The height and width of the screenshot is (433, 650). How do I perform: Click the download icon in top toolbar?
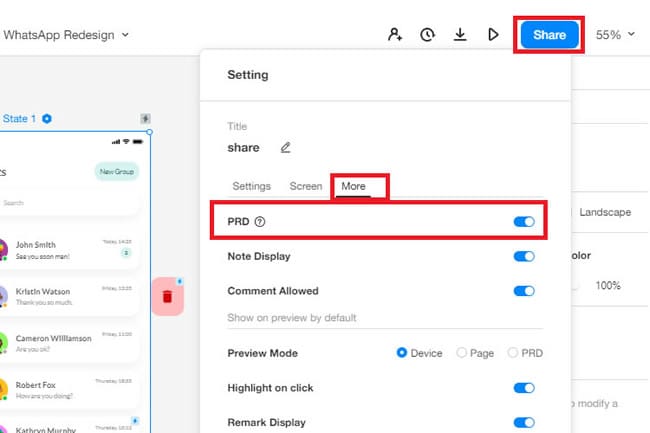460,34
